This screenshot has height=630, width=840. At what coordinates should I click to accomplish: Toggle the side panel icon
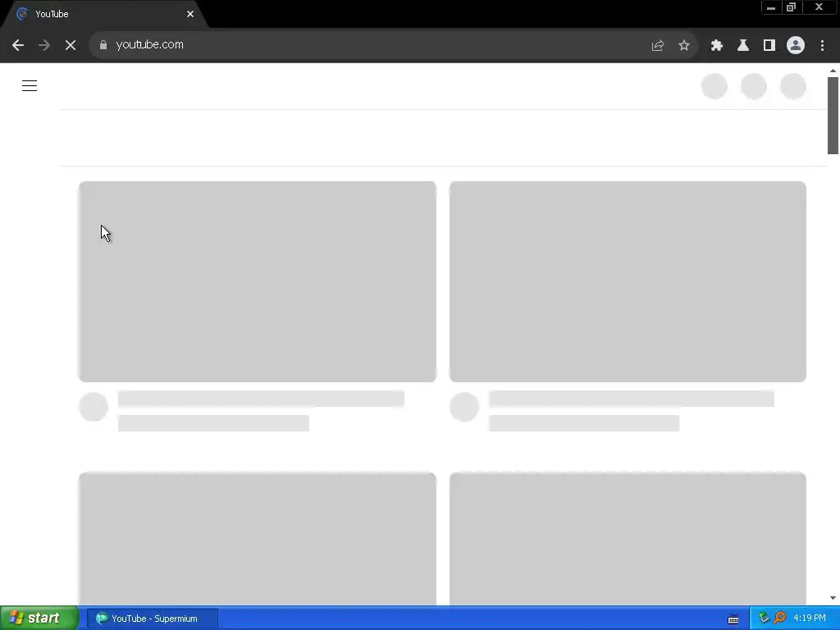(x=769, y=45)
